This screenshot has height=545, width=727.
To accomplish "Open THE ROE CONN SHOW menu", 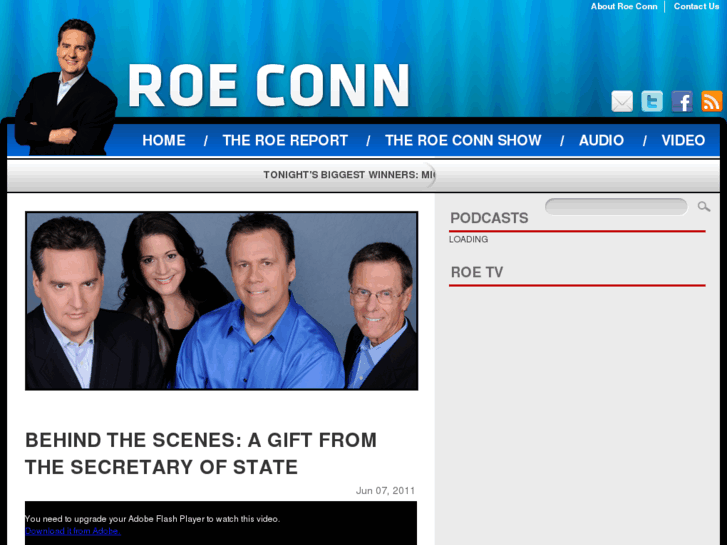I will (x=463, y=140).
